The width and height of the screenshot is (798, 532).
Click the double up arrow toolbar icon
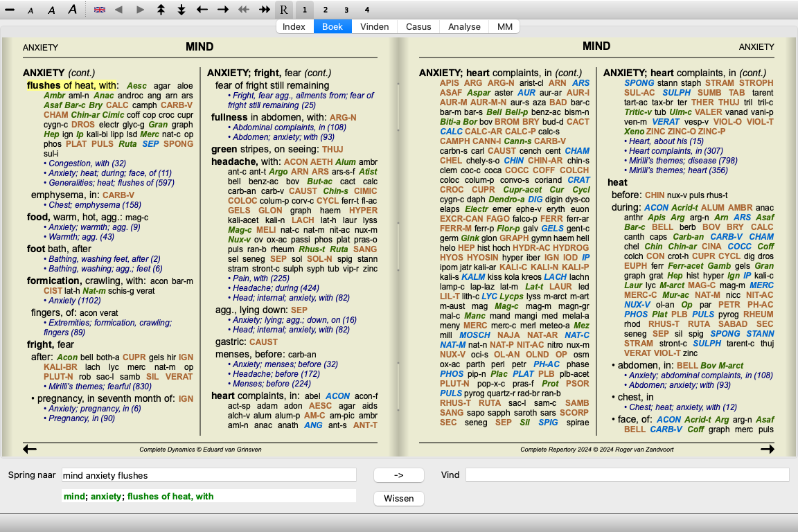(161, 10)
